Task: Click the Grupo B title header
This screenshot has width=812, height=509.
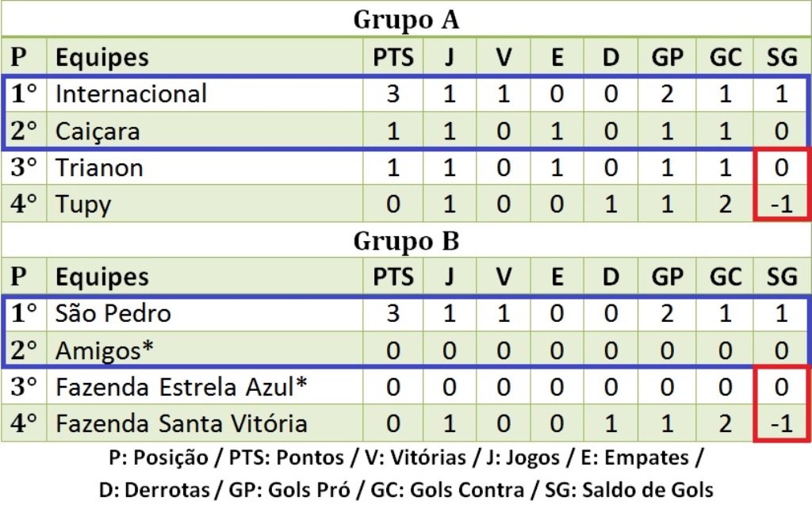Action: click(405, 239)
